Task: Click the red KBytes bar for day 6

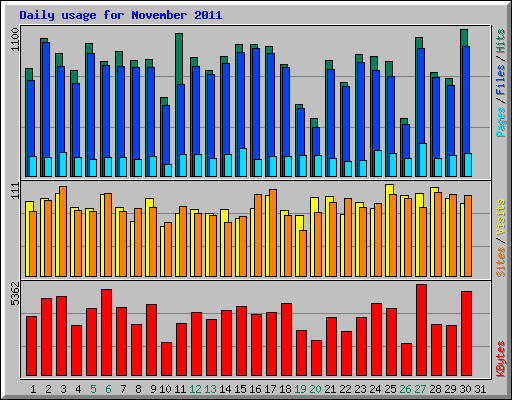Action: (106, 333)
